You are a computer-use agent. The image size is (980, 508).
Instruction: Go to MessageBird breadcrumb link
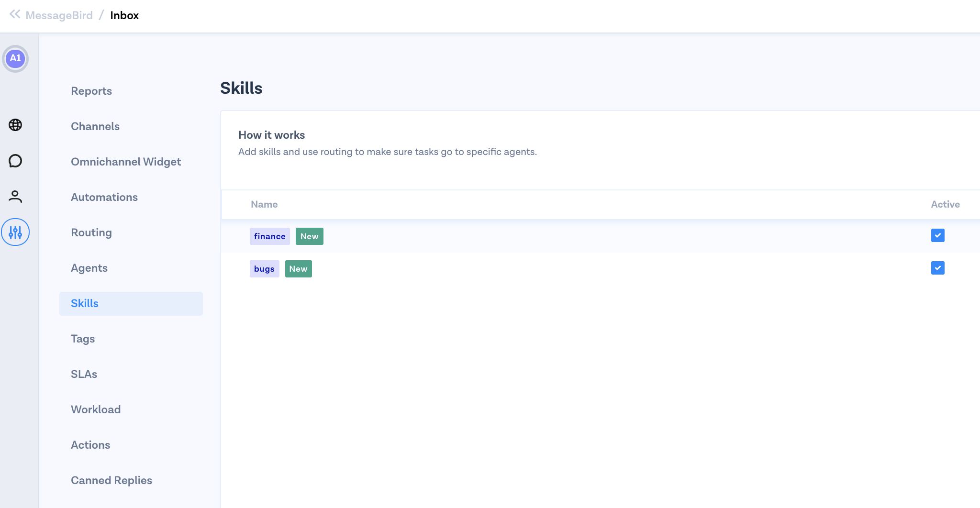(x=59, y=15)
